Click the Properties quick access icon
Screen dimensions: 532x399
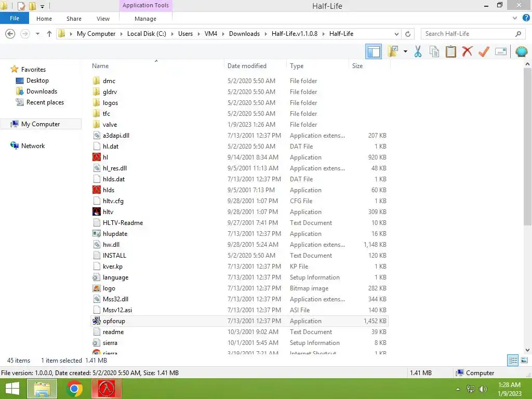point(21,6)
